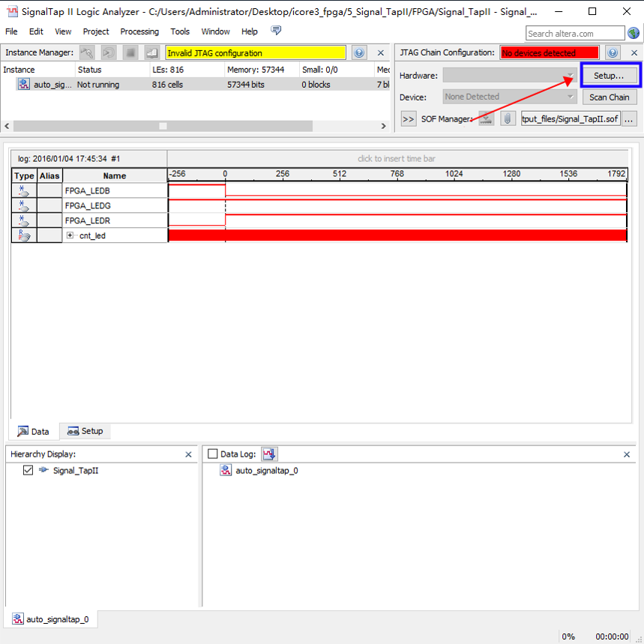The width and height of the screenshot is (644, 644).
Task: Click the cnt_led group type icon
Action: coord(24,235)
